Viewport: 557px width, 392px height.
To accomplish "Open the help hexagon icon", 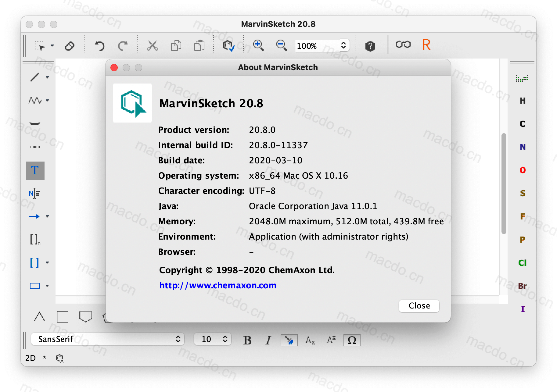I will 370,46.
